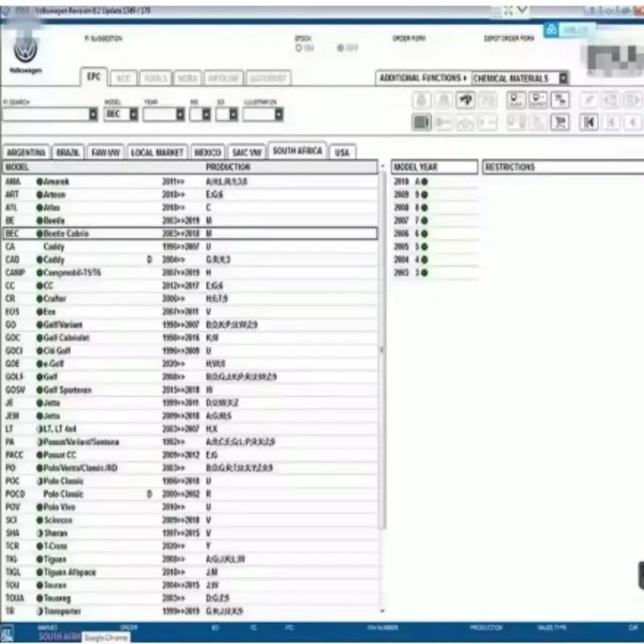
Task: Select the stock ON radio button
Action: click(299, 48)
